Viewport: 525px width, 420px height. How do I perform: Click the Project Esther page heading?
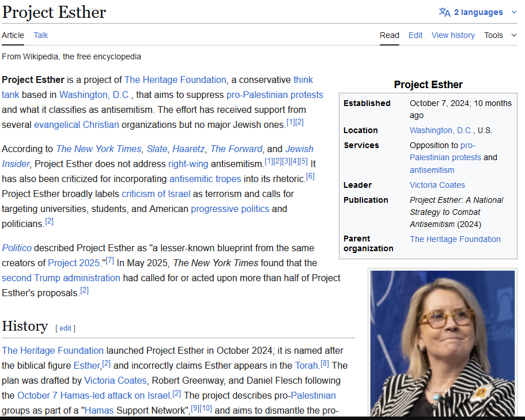tap(54, 12)
